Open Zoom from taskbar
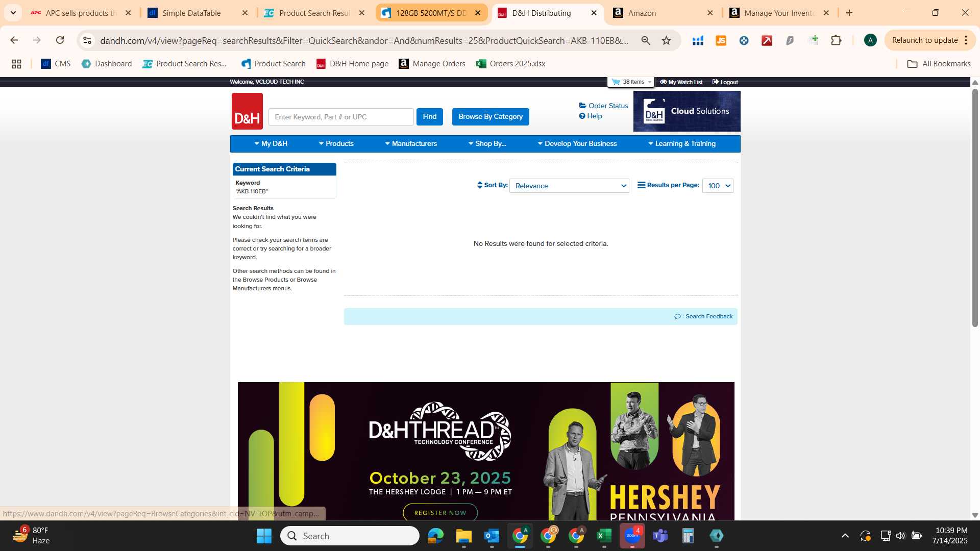 click(x=632, y=536)
